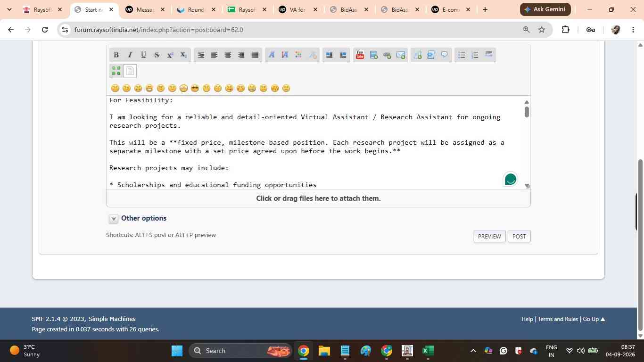
Task: Show hidden system tray icons
Action: tap(473, 351)
